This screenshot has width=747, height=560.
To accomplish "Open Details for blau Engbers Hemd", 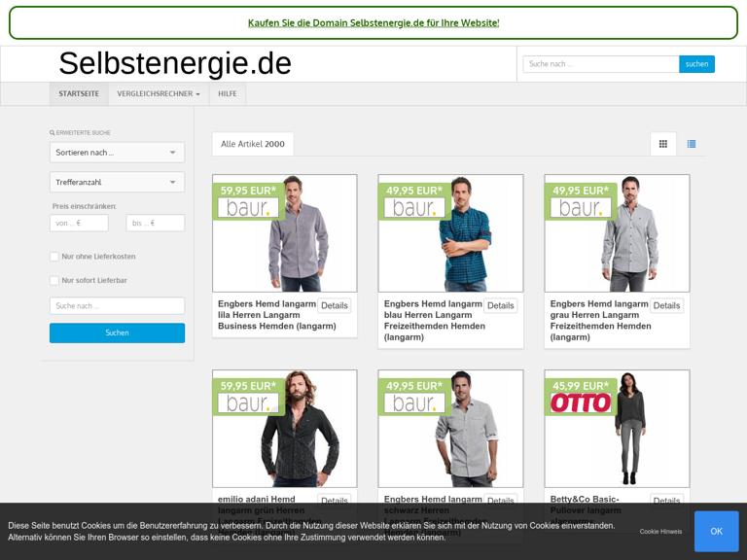I will point(500,305).
